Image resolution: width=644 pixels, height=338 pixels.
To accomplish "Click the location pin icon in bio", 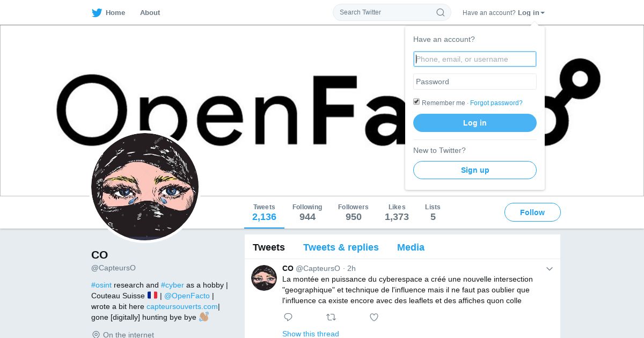I will click(x=96, y=335).
